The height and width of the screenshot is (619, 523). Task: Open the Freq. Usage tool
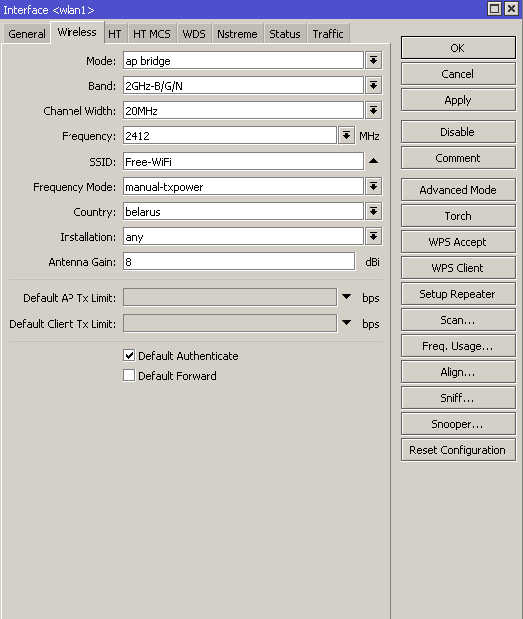[x=458, y=346]
